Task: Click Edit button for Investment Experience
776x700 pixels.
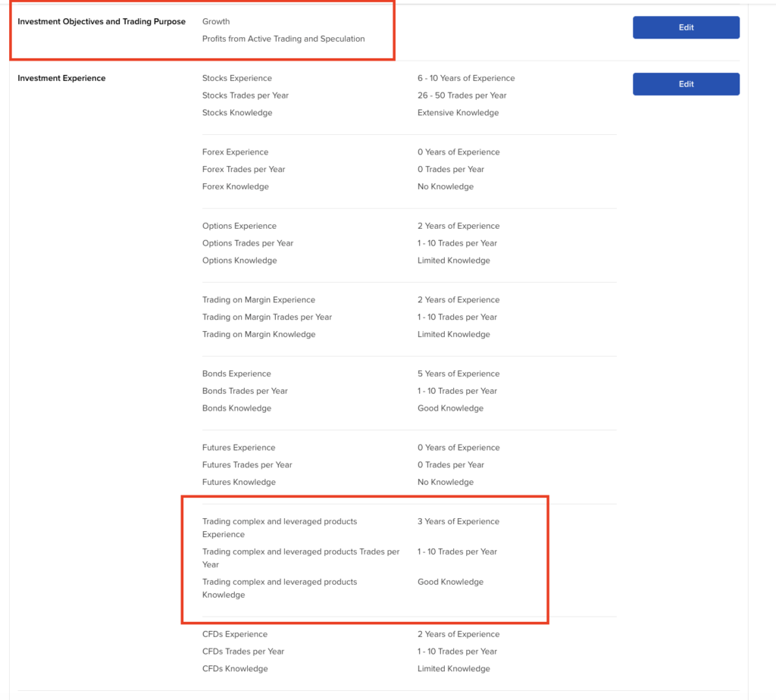Action: point(686,84)
